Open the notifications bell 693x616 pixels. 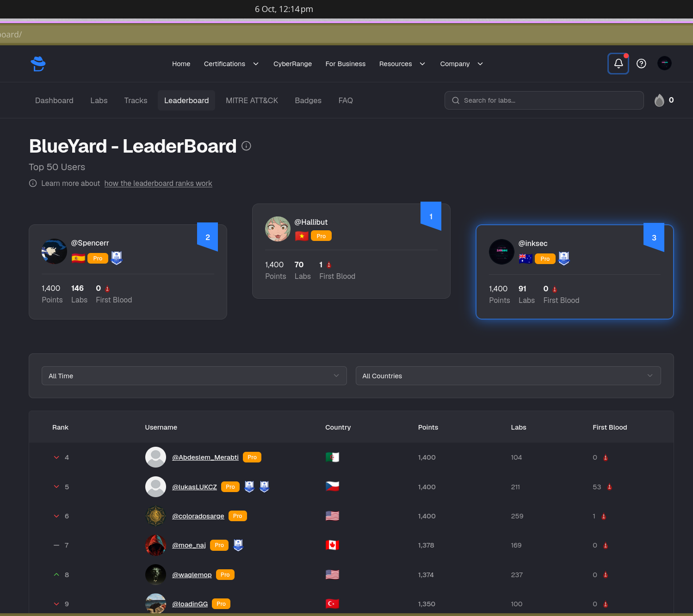pyautogui.click(x=618, y=63)
